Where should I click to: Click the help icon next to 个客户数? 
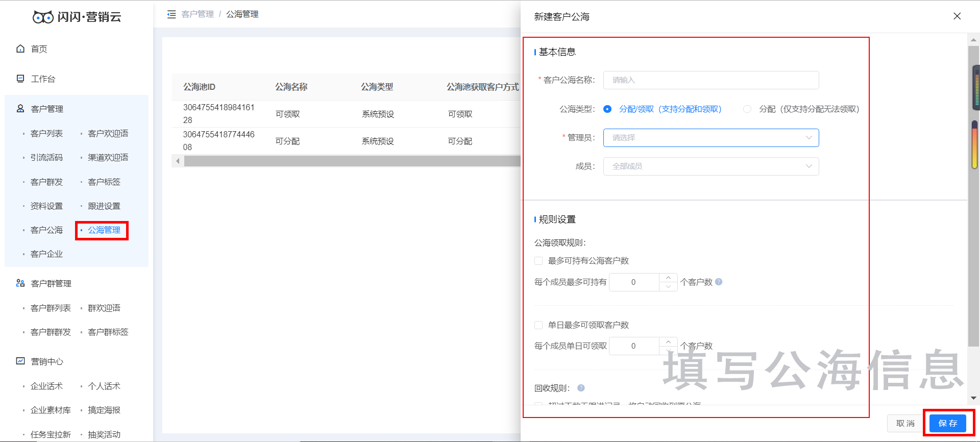tap(719, 282)
